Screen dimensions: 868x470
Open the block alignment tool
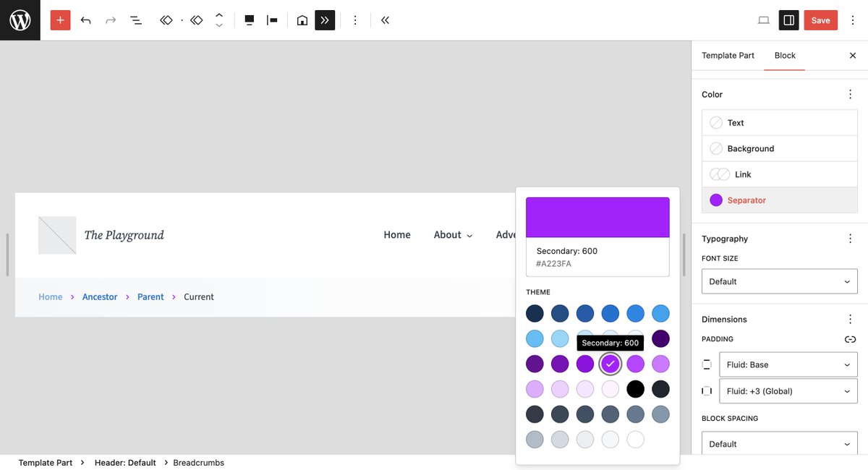[x=250, y=20]
